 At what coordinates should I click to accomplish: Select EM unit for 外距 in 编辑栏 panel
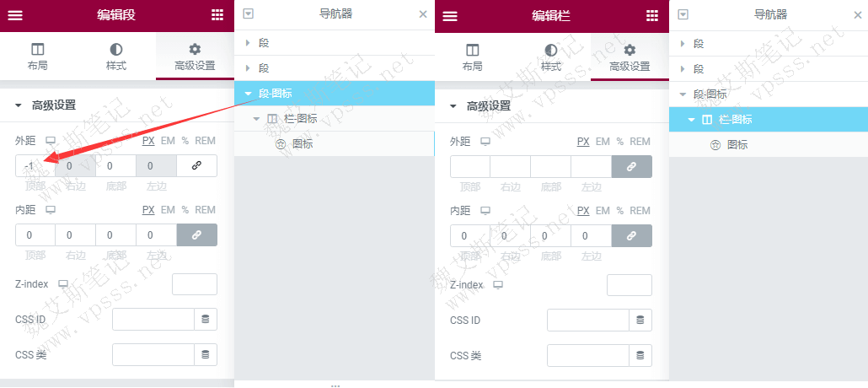pos(603,142)
